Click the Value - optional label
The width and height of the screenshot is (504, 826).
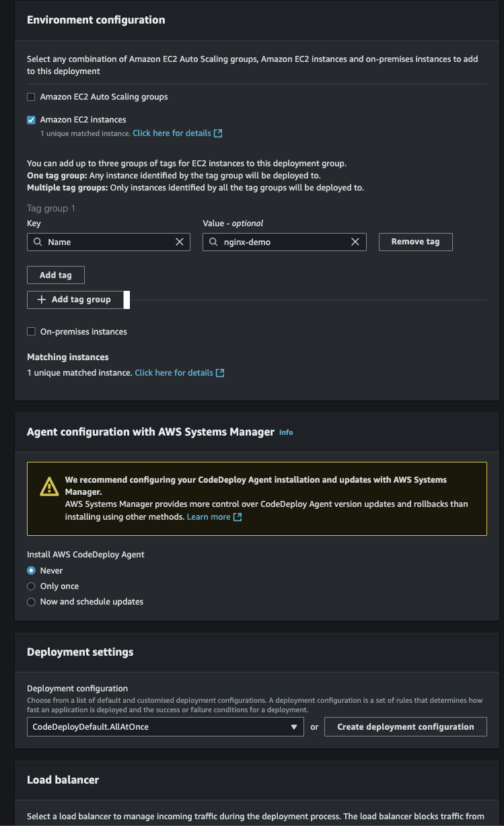pos(233,223)
